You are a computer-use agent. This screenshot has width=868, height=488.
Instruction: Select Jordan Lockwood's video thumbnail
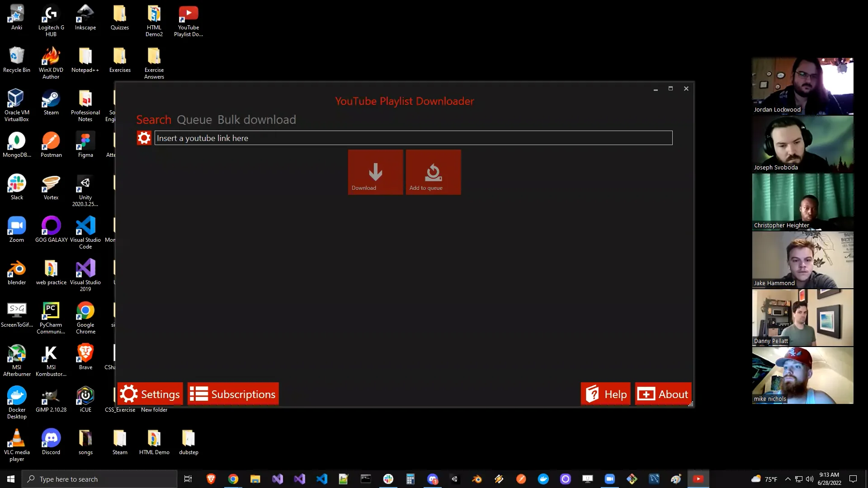(802, 86)
